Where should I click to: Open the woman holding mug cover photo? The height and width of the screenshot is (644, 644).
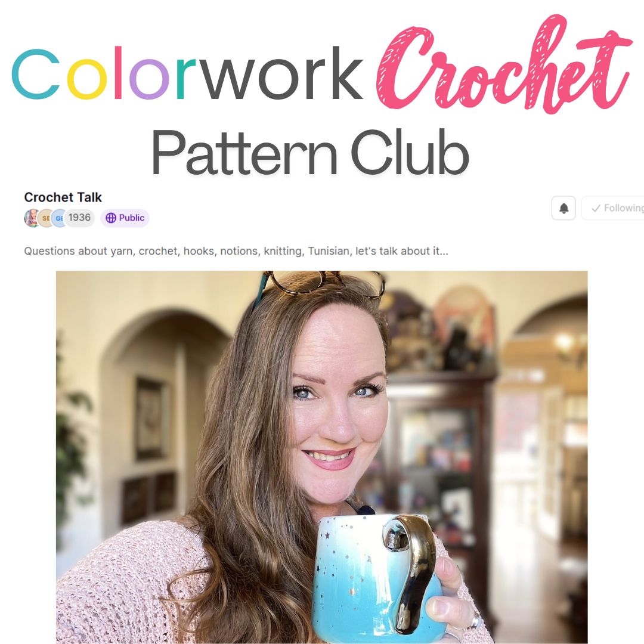pyautogui.click(x=321, y=457)
